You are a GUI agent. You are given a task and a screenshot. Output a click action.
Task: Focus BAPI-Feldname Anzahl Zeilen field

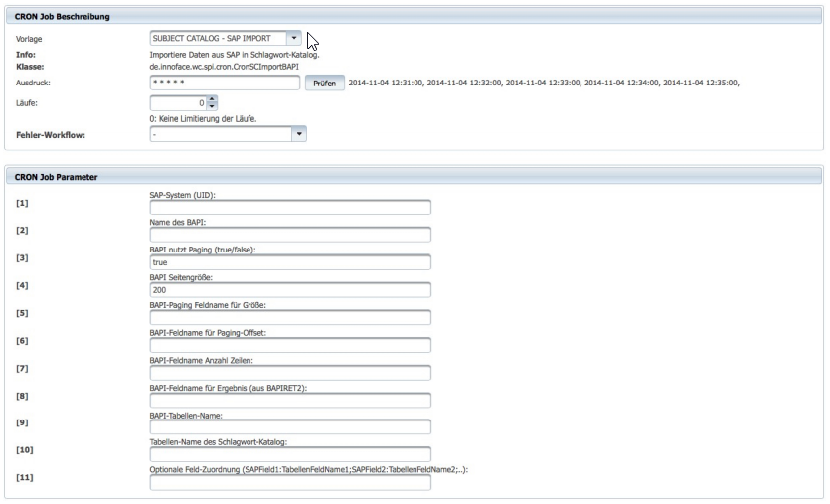click(x=290, y=373)
